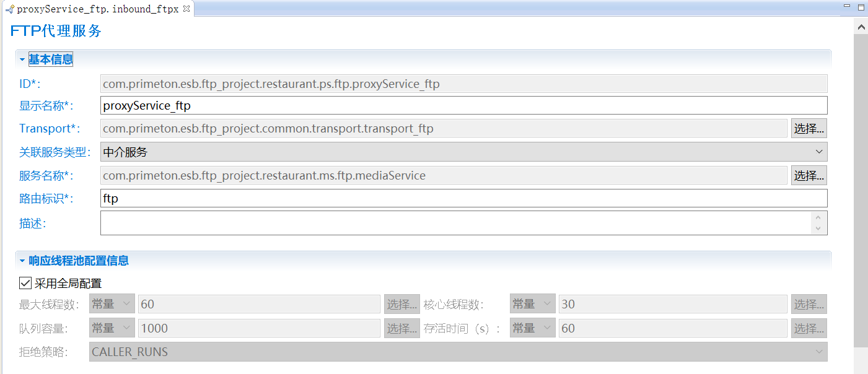Click into the 显示名称 text field
Image resolution: width=868 pixels, height=374 pixels.
point(463,106)
